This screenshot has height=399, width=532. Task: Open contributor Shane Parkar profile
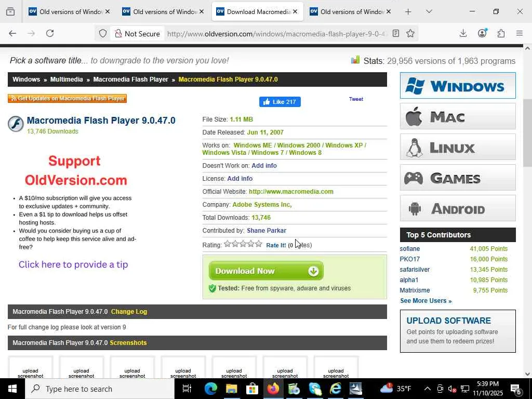(x=267, y=231)
